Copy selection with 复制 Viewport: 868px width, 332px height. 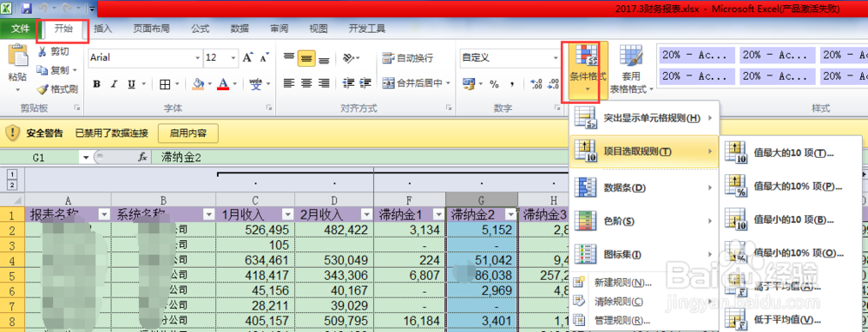point(53,70)
